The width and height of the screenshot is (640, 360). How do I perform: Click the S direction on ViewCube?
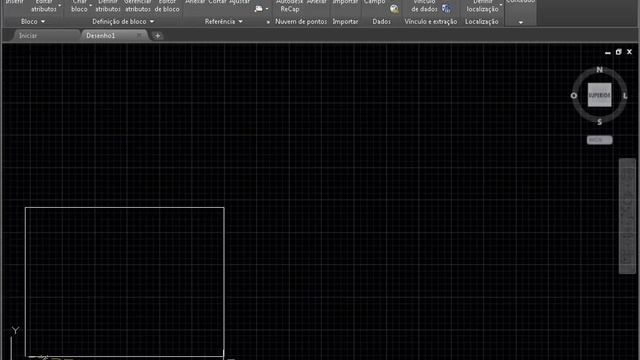pos(599,122)
